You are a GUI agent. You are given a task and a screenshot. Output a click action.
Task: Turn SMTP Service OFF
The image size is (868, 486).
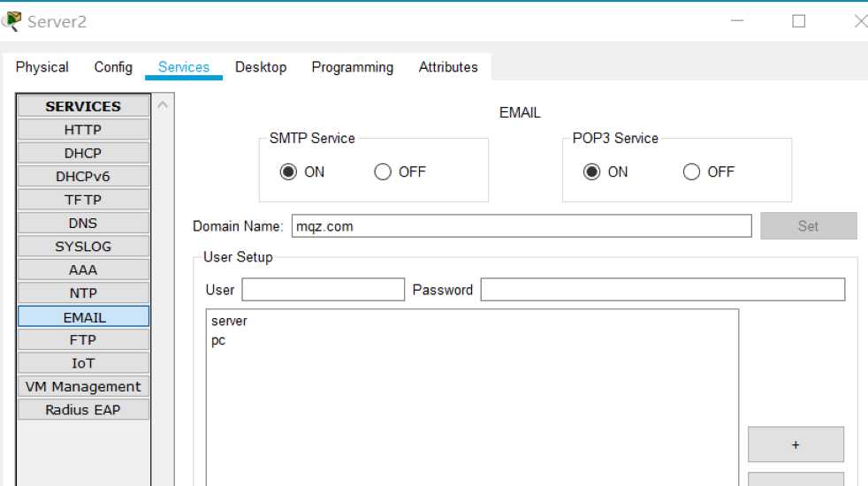tap(383, 171)
